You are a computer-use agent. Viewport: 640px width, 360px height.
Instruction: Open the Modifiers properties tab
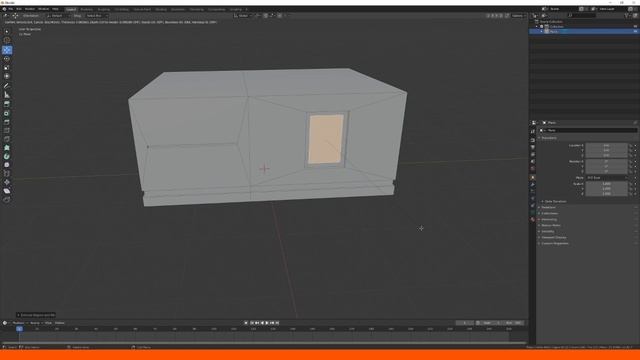point(533,185)
